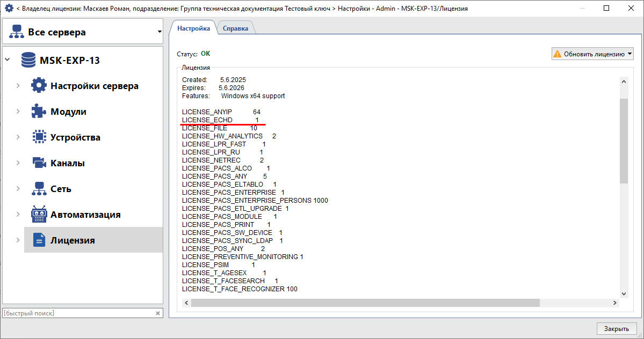Screen dimensions: 644x339
Task: Click the Каналы camera icon
Action: [39, 163]
